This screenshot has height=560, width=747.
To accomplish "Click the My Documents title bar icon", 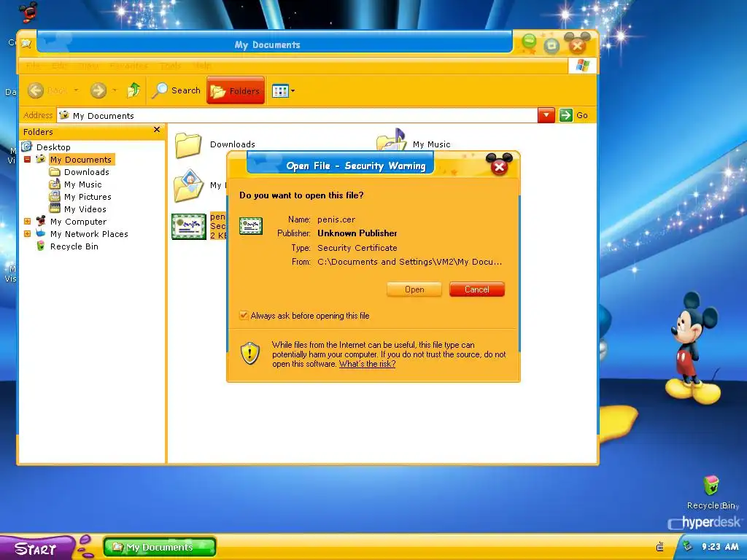I will (26, 44).
